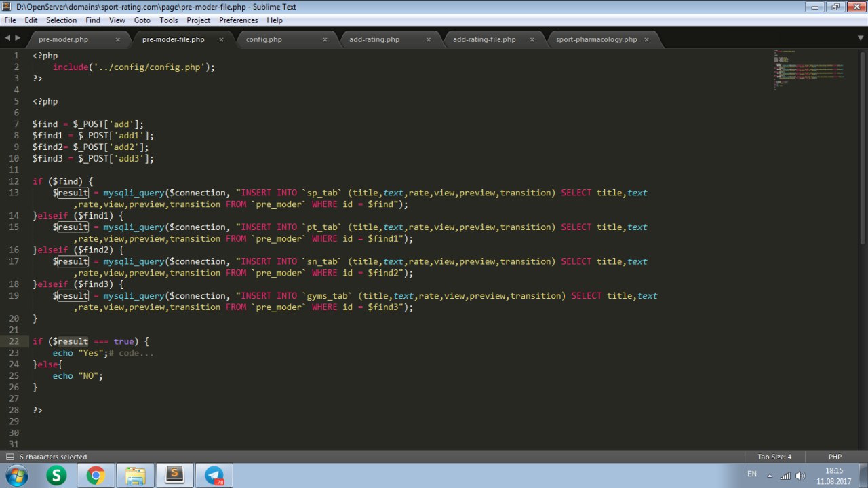This screenshot has width=868, height=488.
Task: Open the Preferences menu
Action: click(238, 20)
